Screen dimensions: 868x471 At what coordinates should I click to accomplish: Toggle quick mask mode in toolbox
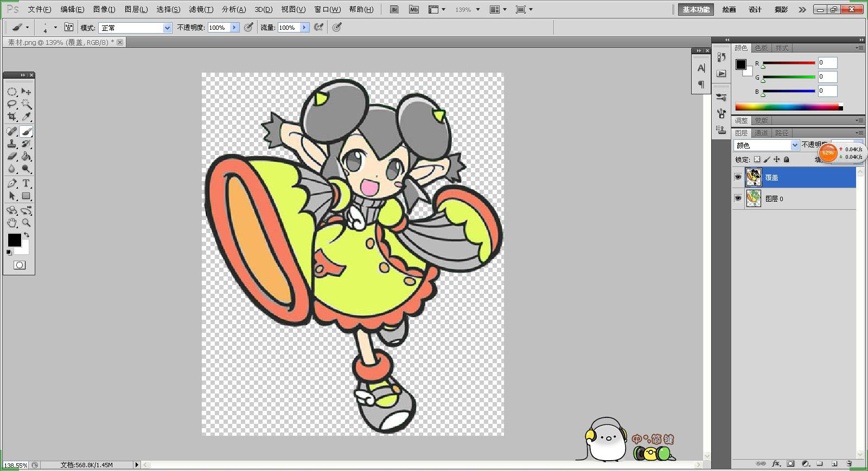pos(20,265)
